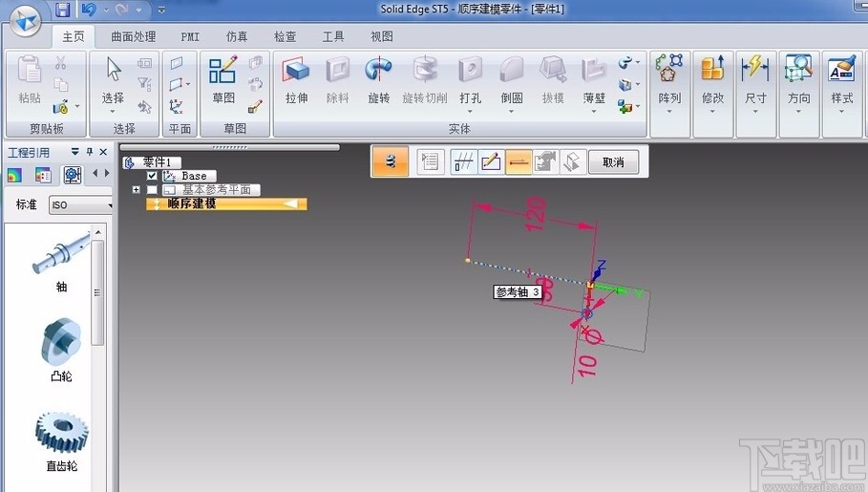The width and height of the screenshot is (868, 492).
Task: Open the 工程引用 panel options dropdown arrow
Action: click(75, 152)
